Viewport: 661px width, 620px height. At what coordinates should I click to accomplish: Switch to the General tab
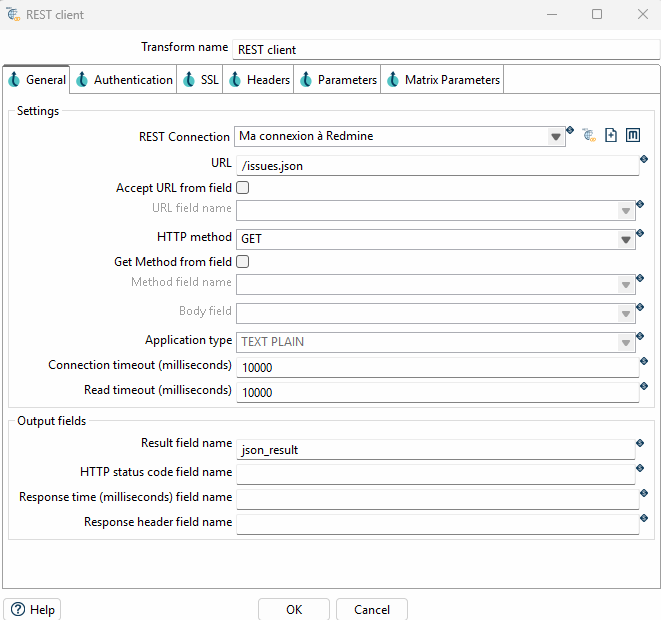point(36,79)
